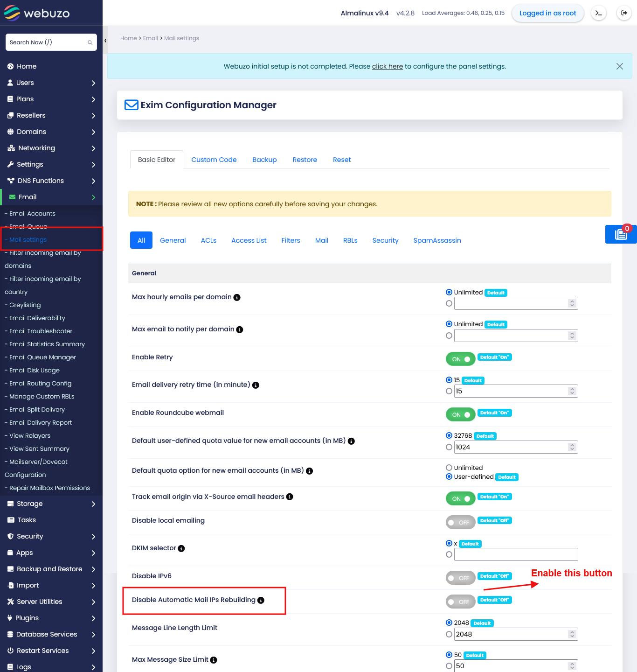Click the Import sidebar icon
637x672 pixels.
(x=10, y=585)
